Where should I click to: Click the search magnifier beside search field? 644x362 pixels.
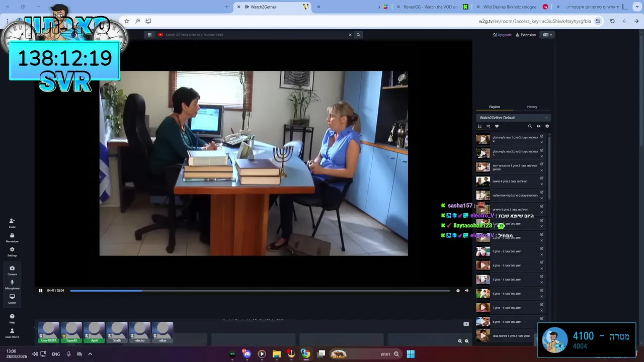[358, 35]
